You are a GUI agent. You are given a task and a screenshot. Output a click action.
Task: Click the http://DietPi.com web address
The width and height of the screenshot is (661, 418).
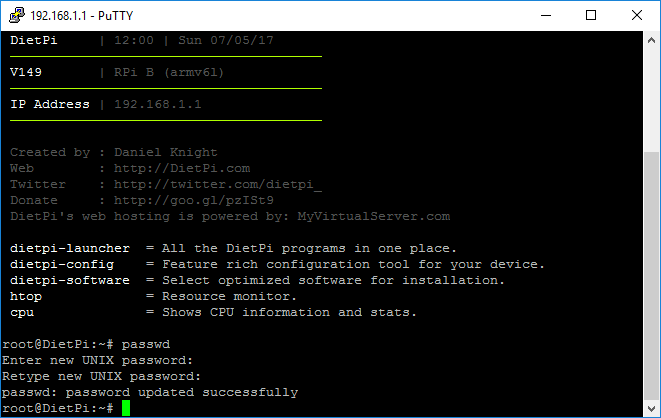click(x=182, y=169)
